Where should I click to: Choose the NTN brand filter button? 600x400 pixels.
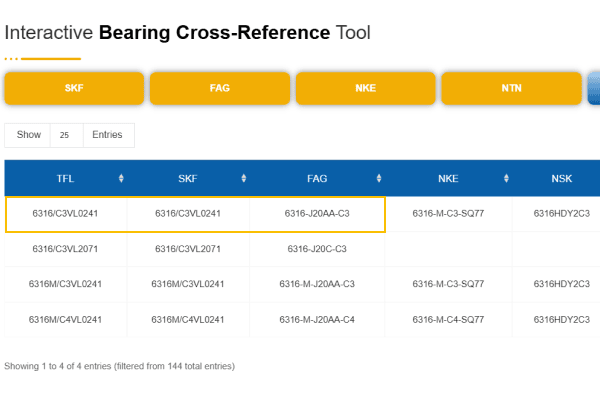click(511, 88)
